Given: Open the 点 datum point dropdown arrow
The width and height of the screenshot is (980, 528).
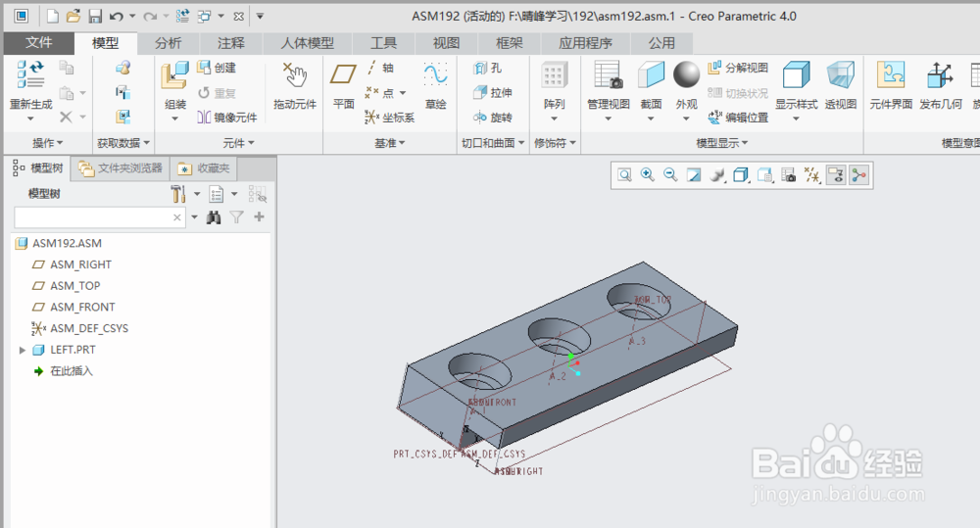Looking at the screenshot, I should coord(403,92).
